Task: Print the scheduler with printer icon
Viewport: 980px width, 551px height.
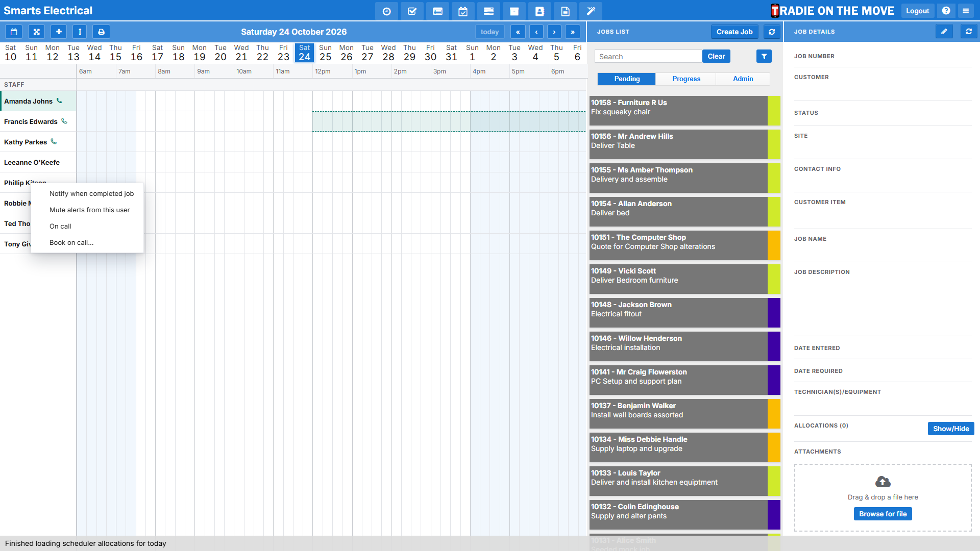Action: click(101, 32)
